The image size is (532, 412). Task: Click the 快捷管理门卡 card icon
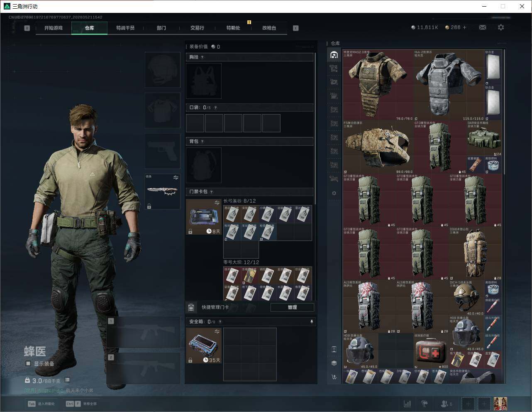click(191, 307)
